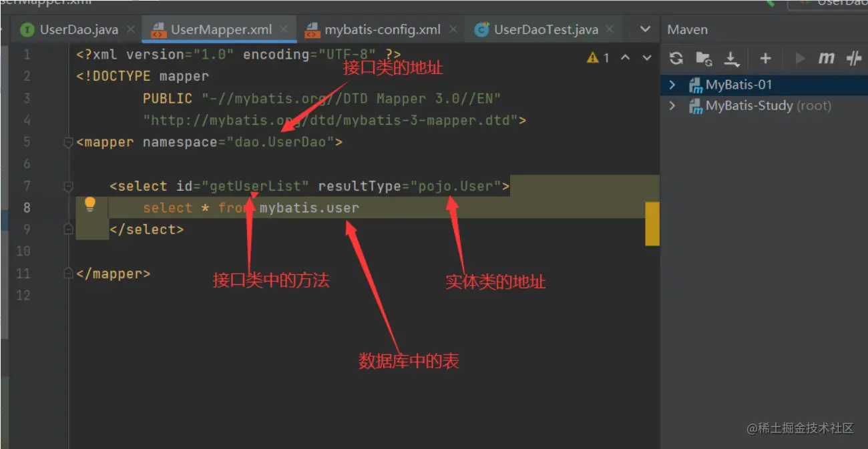Image resolution: width=868 pixels, height=449 pixels.
Task: Reload all Maven projects
Action: (676, 58)
